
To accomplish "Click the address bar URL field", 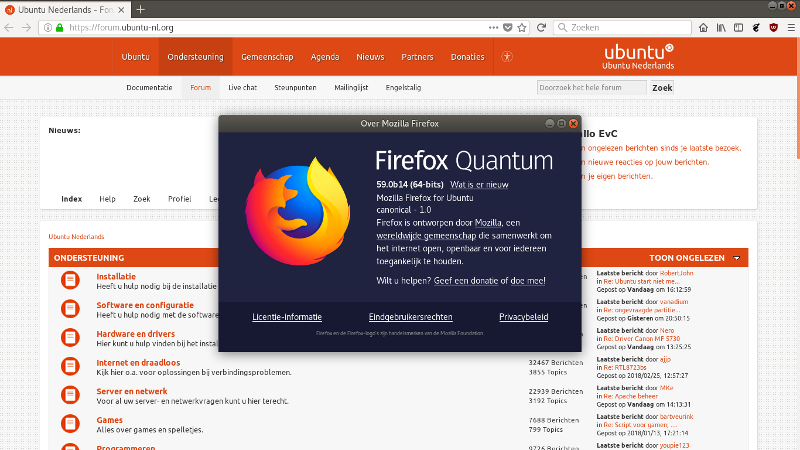I will click(x=276, y=28).
